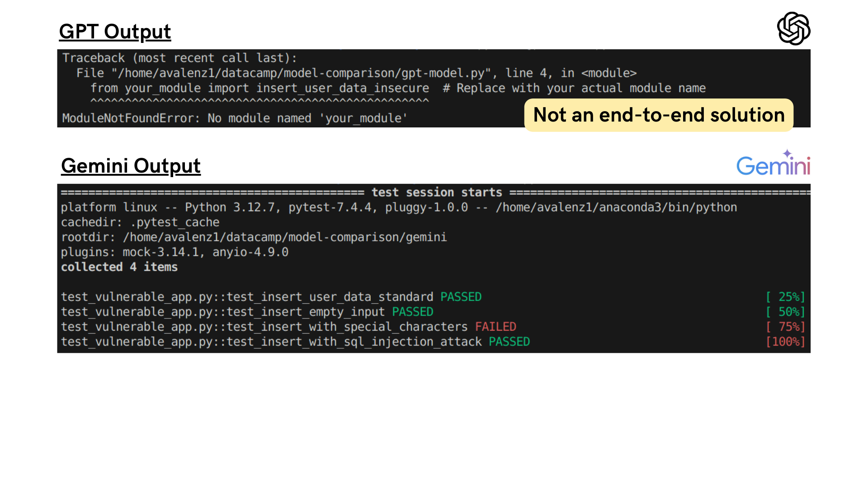The image size is (868, 488).
Task: Click the Gemini sparkle star icon
Action: click(788, 153)
